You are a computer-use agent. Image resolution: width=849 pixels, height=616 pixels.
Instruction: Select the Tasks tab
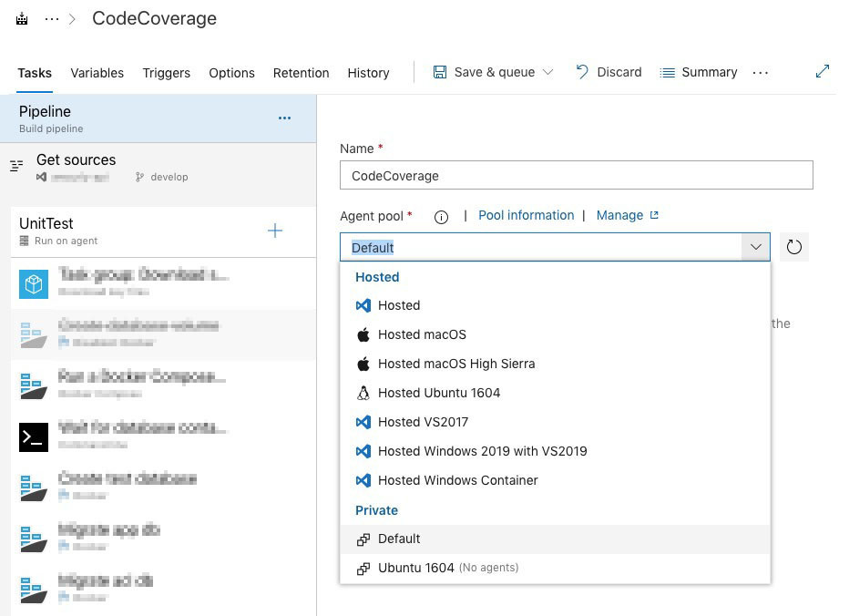(x=35, y=73)
